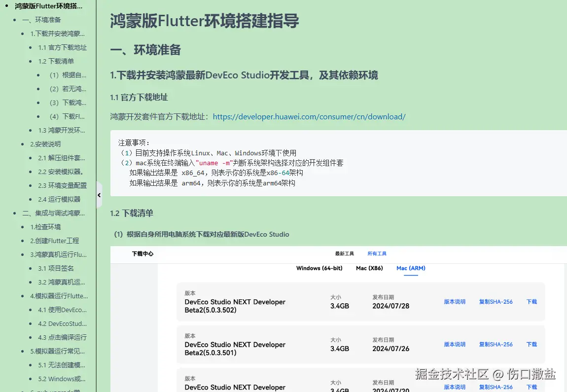
Task: Click the 2024/07/26 release date
Action: coord(391,349)
